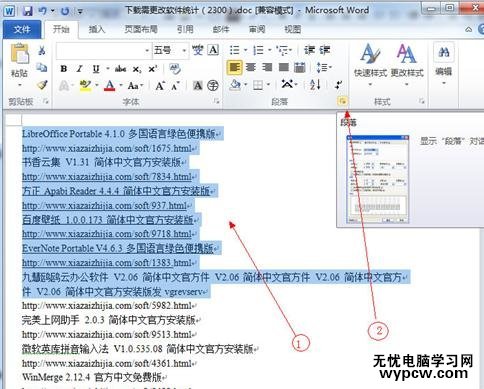Click the increase indent icon
This screenshot has width=484, height=389.
[x=325, y=50]
